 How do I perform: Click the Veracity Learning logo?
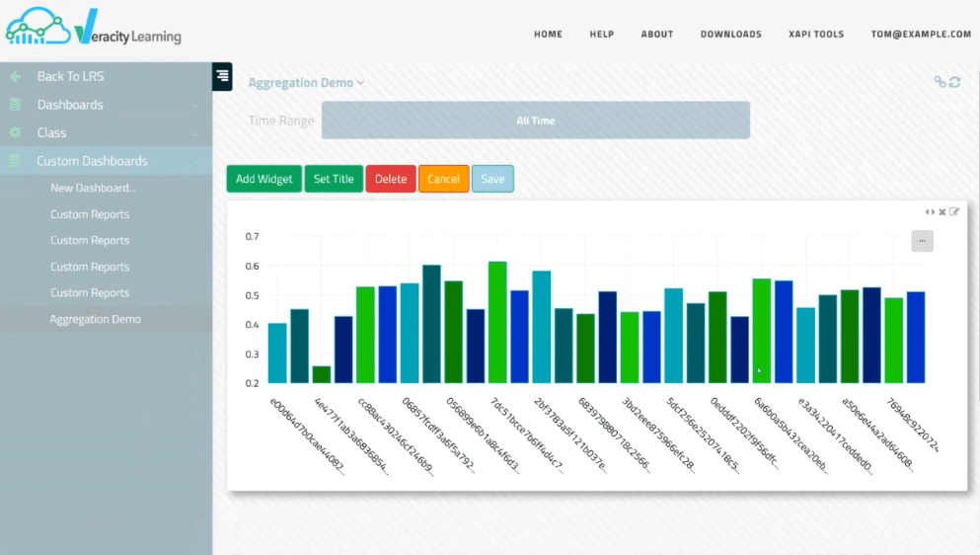(94, 32)
